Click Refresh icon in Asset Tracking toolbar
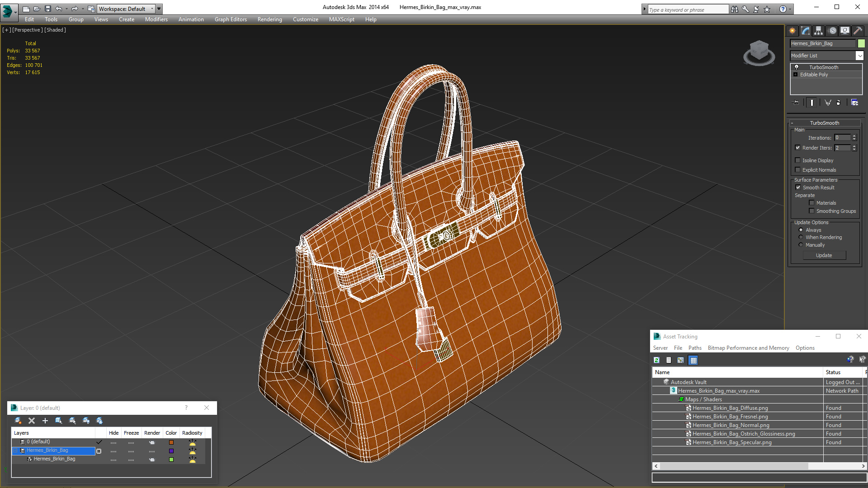Screen dimensions: 868x488 (x=656, y=360)
